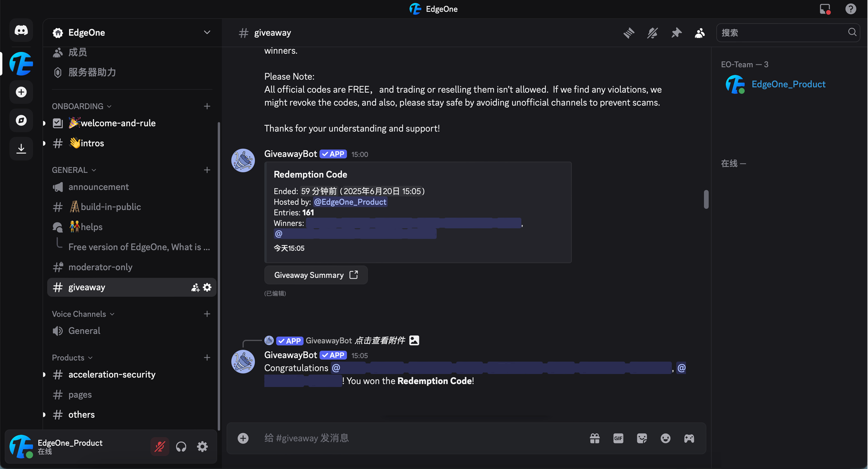Expand the EdgeOne server menu dropdown
868x469 pixels.
coord(207,32)
